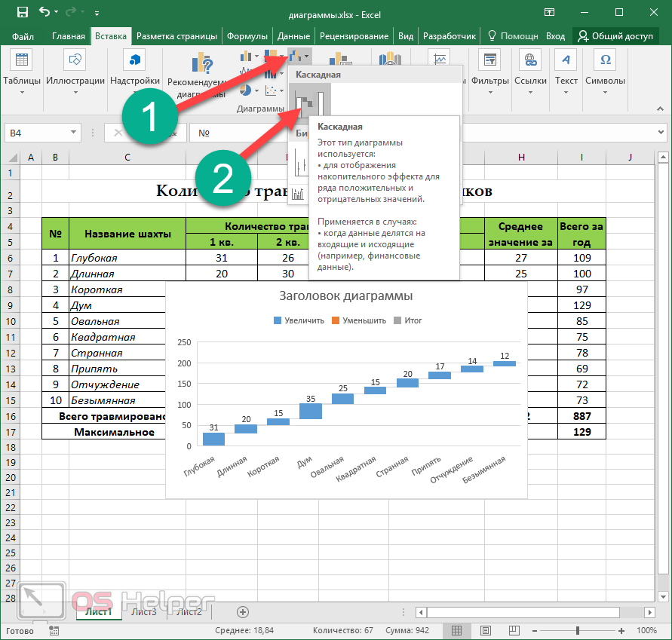672x640 pixels.
Task: Click macro recording icon in status bar
Action: point(54,630)
